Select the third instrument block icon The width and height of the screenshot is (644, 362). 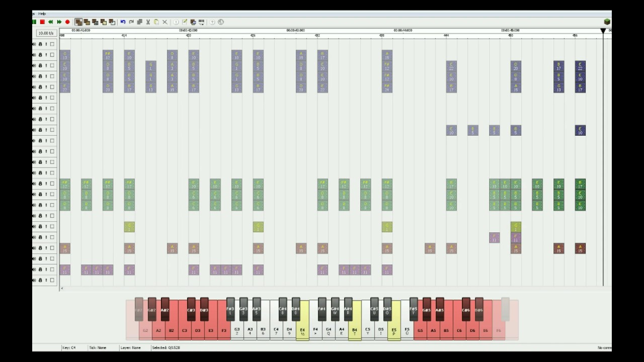[95, 22]
